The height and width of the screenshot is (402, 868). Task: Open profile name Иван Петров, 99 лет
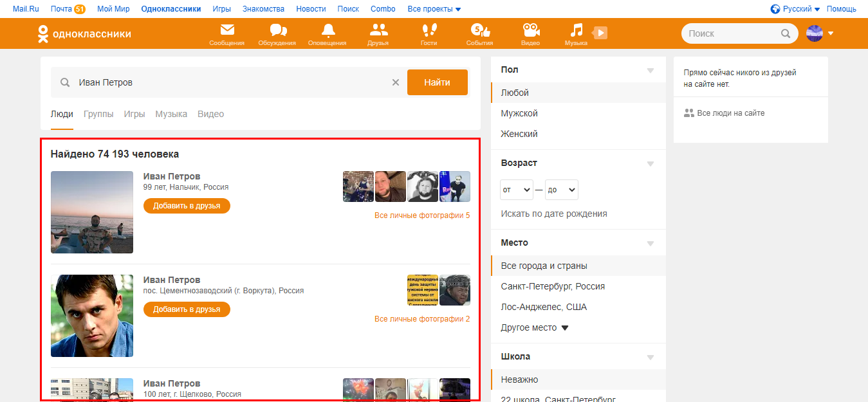coord(172,176)
